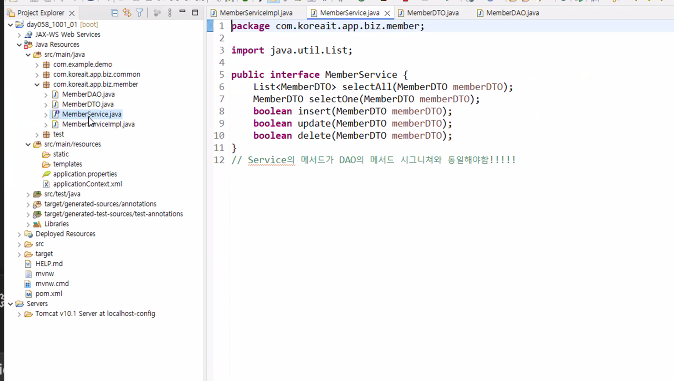
Task: Select MemberServiceImpl.java in the tree
Action: click(98, 124)
